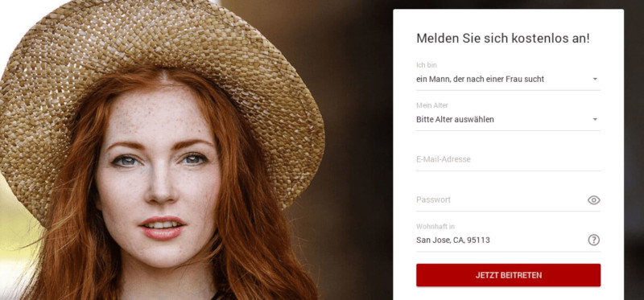Screen dimensions: 644x300
Task: Click the 'Wohnhaft in' label
Action: 436,227
